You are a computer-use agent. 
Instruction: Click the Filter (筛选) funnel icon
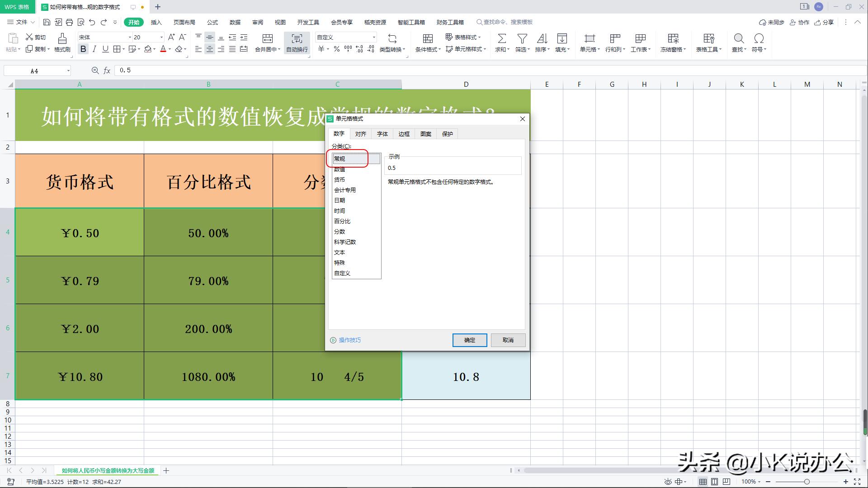click(522, 39)
